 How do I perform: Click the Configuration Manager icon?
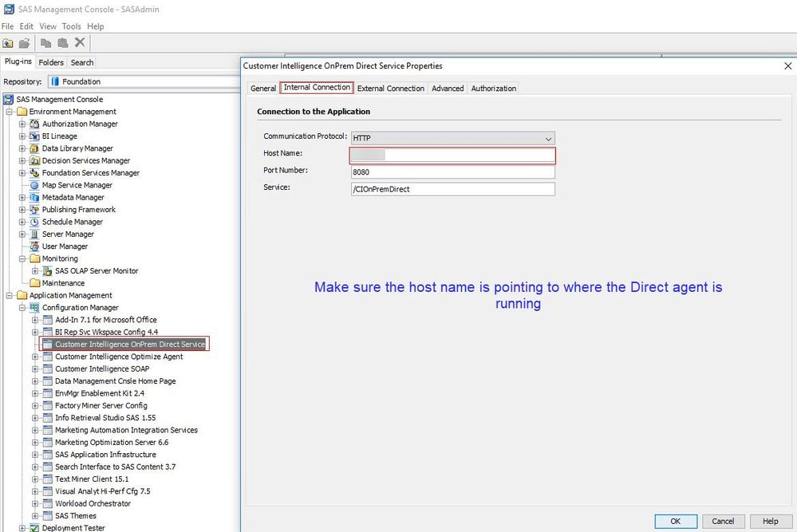[34, 307]
